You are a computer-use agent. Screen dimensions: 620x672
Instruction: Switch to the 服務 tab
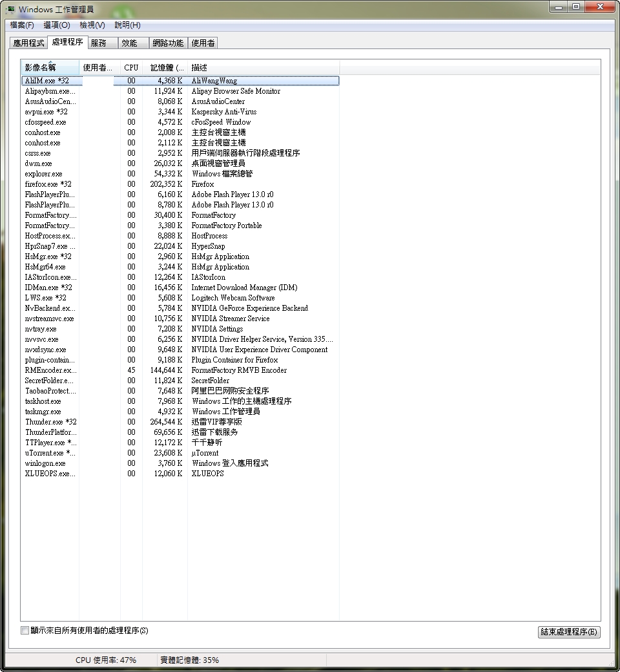click(x=103, y=43)
